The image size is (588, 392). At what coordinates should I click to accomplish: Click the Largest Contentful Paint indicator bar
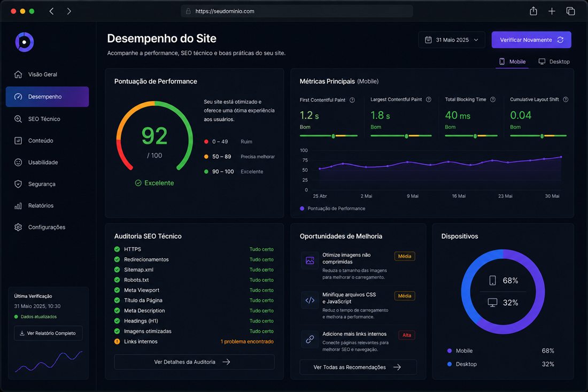click(x=401, y=136)
